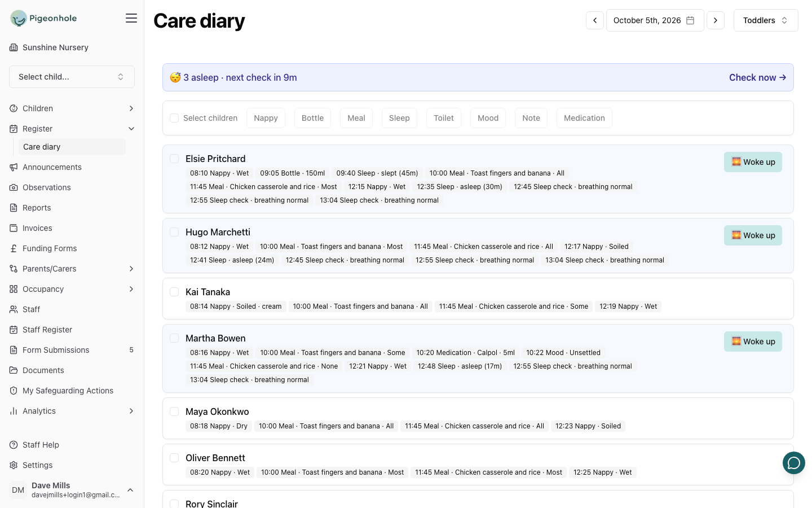Click the Staff Register calendar icon
Viewport: 812px width, 508px height.
pos(14,330)
